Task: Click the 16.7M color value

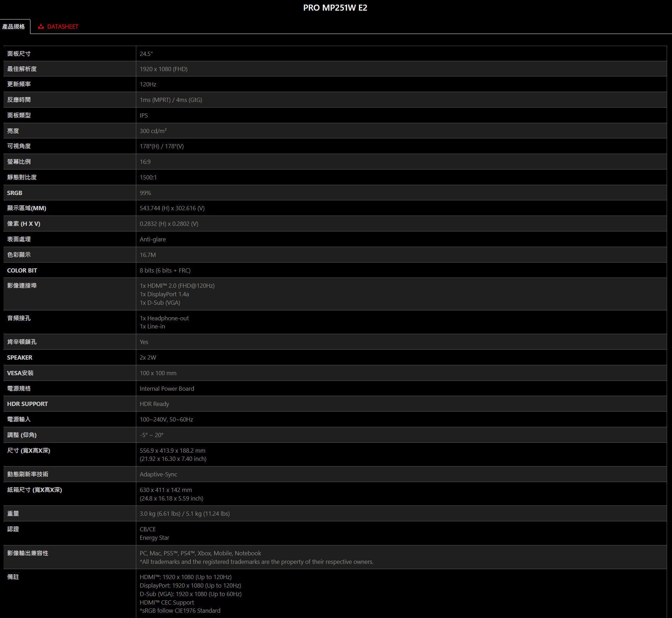Action: pos(148,255)
